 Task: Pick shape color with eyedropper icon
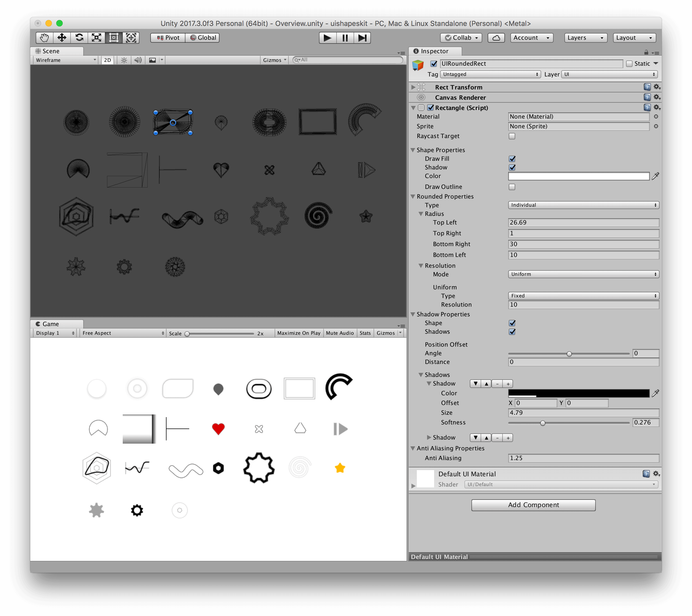click(x=655, y=176)
